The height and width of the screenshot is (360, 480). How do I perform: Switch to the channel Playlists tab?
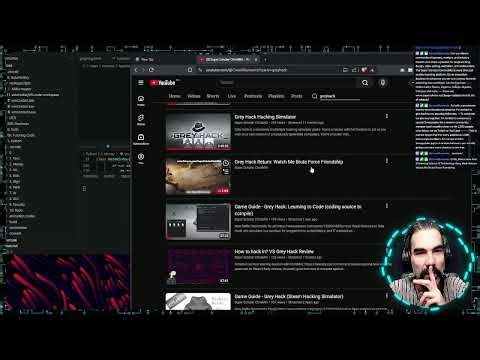pos(276,96)
